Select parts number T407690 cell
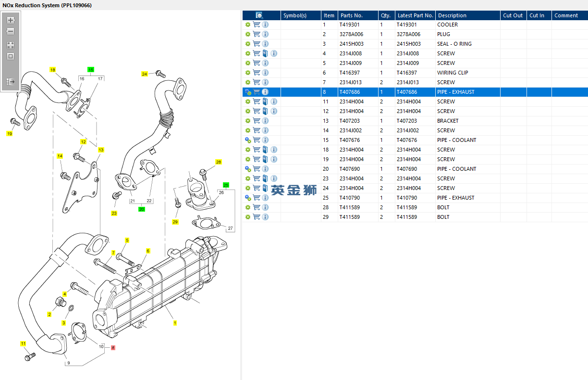The width and height of the screenshot is (588, 380). click(x=357, y=169)
